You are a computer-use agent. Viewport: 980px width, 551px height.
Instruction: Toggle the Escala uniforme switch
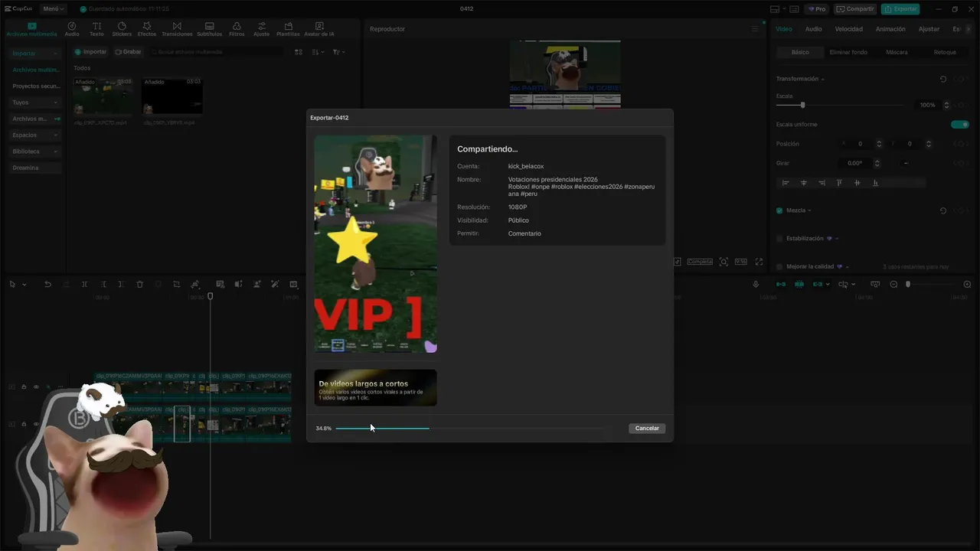click(960, 125)
